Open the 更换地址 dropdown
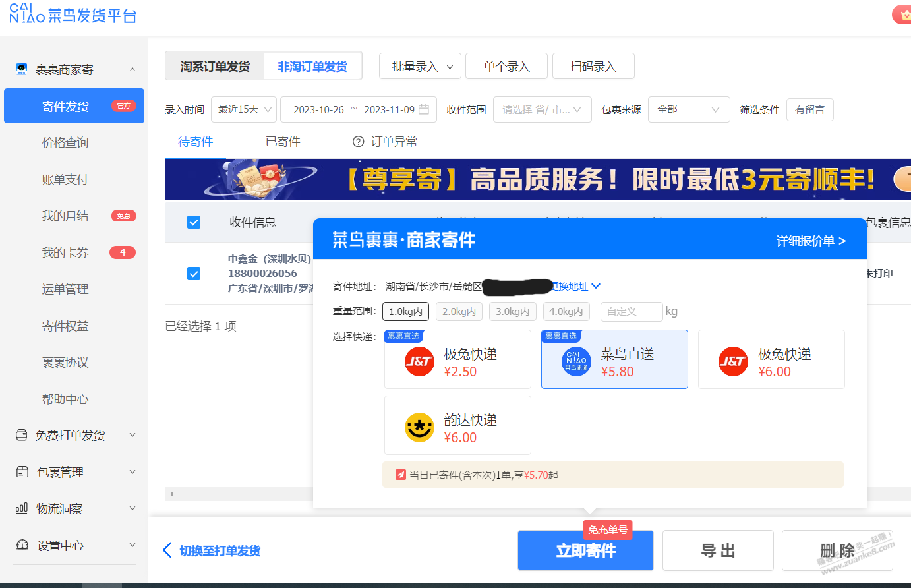The width and height of the screenshot is (911, 588). [x=575, y=286]
